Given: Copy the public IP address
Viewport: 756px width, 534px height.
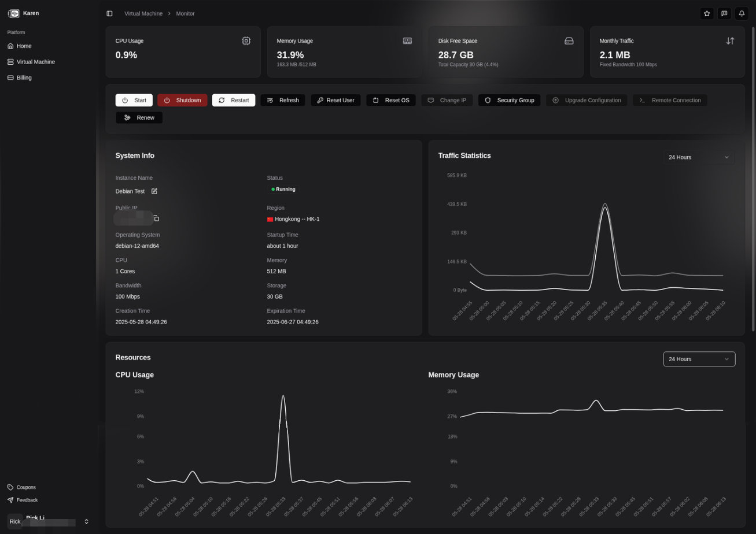Looking at the screenshot, I should click(x=156, y=218).
